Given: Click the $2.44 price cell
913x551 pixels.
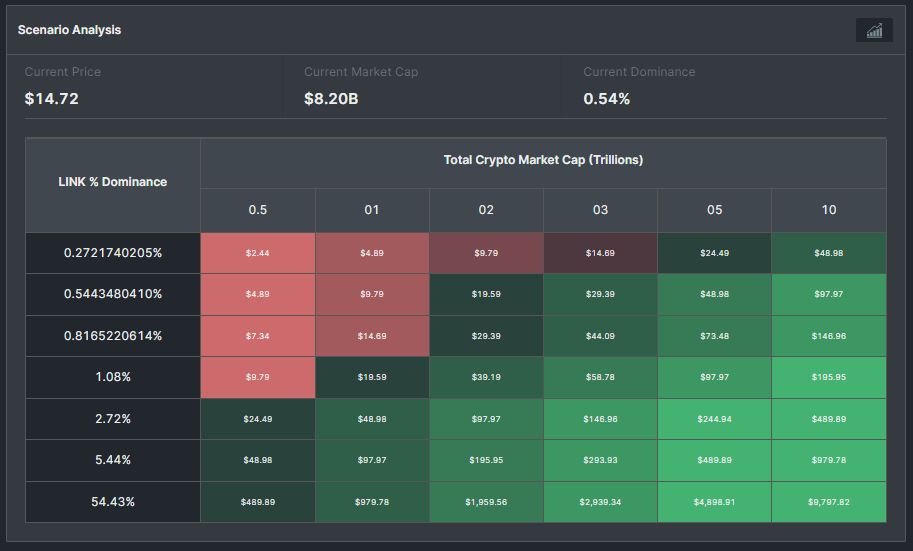Looking at the screenshot, I should [258, 253].
